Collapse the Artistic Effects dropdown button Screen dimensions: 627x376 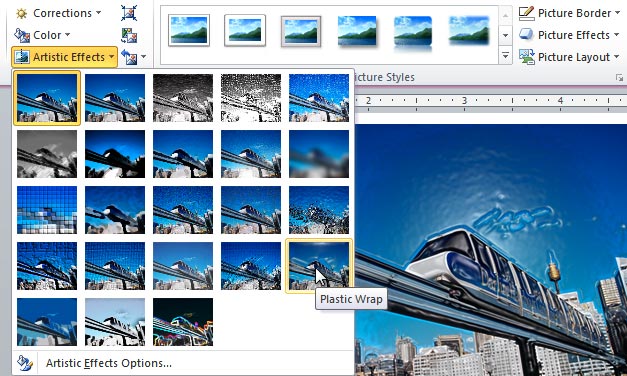(x=65, y=57)
